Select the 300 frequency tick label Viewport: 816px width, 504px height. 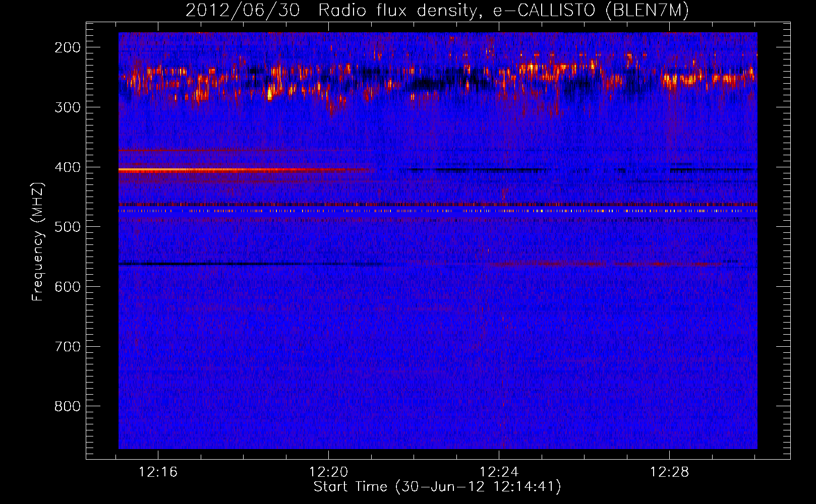(x=68, y=107)
